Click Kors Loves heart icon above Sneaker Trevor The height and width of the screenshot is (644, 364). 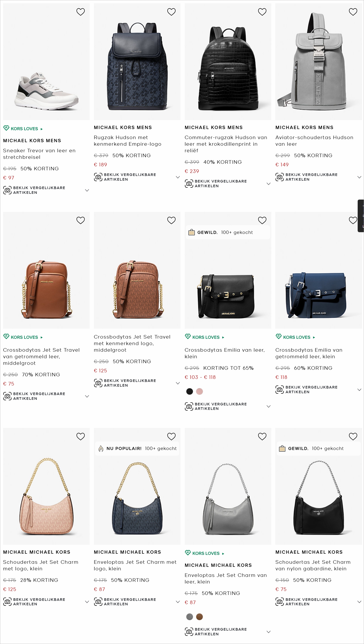[x=6, y=128]
